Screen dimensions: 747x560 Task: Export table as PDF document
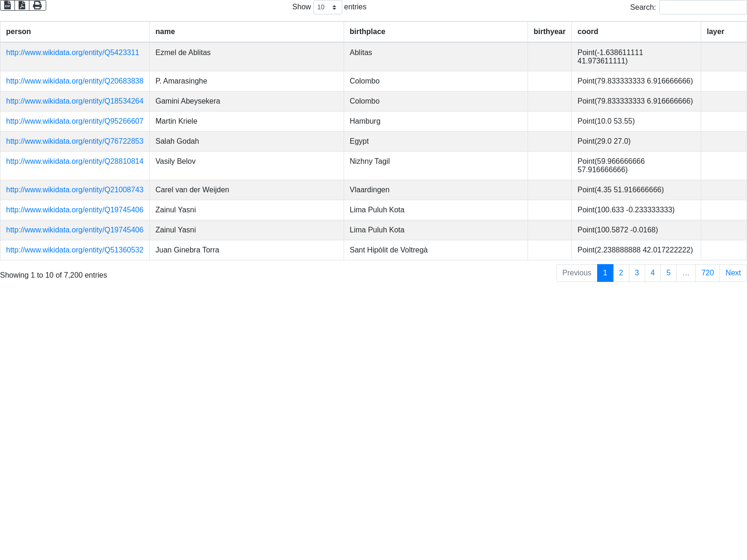click(22, 5)
